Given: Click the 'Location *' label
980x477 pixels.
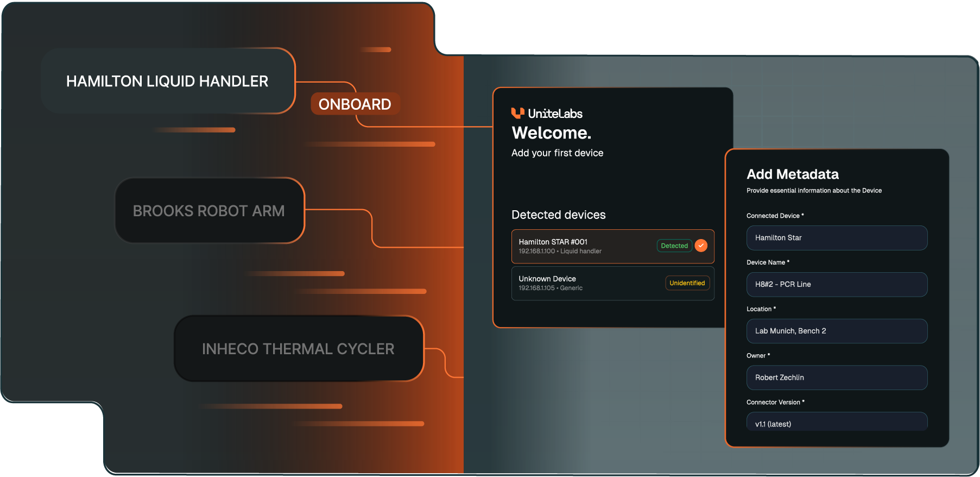Looking at the screenshot, I should pyautogui.click(x=761, y=309).
